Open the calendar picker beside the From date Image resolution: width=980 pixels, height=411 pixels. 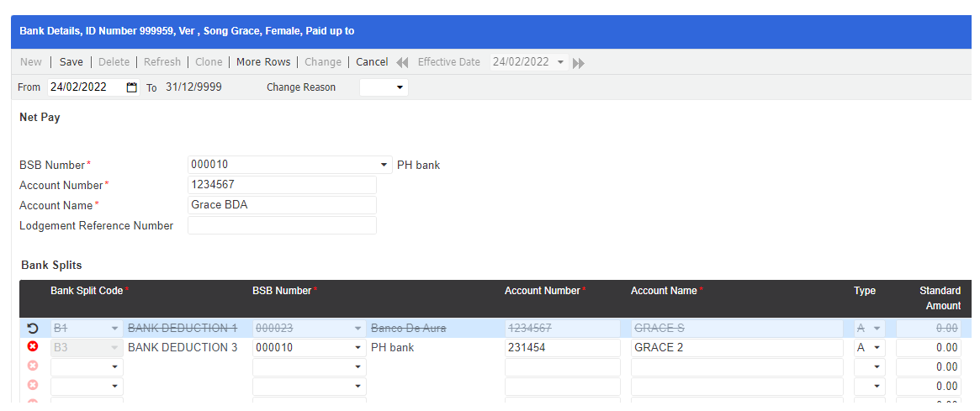pos(131,87)
